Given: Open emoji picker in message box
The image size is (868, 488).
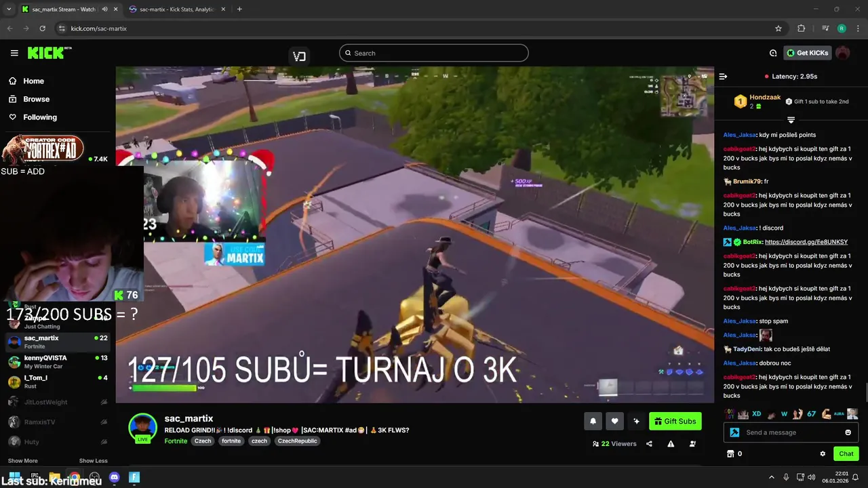Looking at the screenshot, I should (x=848, y=432).
